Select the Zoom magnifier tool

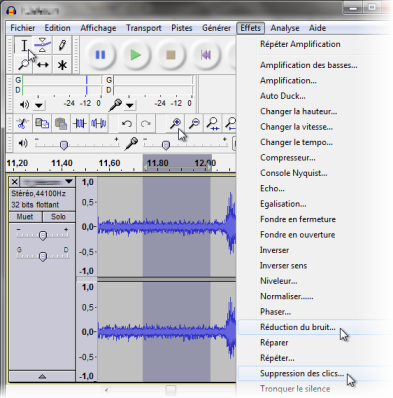pos(24,64)
